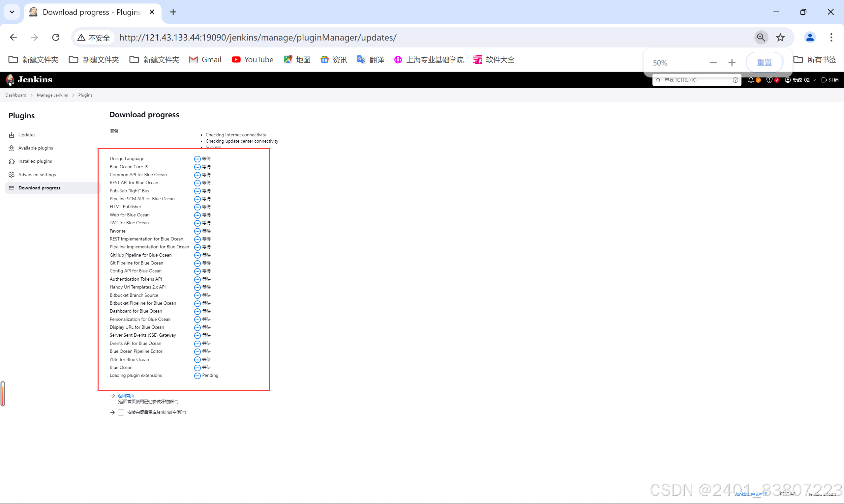Open Manage Jenkins from the breadcrumb
844x504 pixels.
tap(52, 95)
